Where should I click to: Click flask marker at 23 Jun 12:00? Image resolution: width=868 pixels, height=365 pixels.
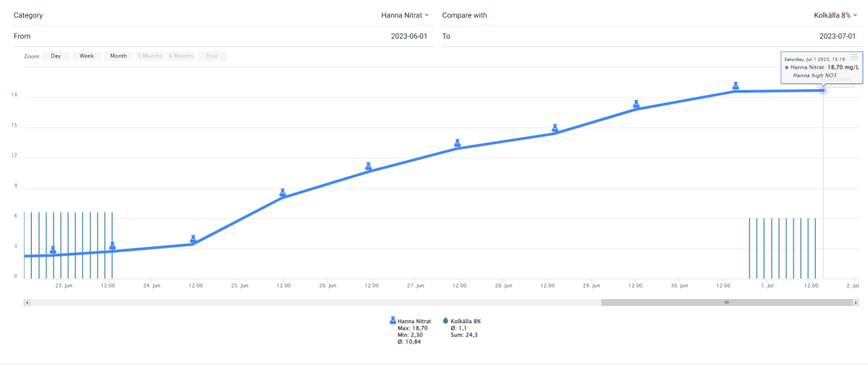[x=112, y=246]
